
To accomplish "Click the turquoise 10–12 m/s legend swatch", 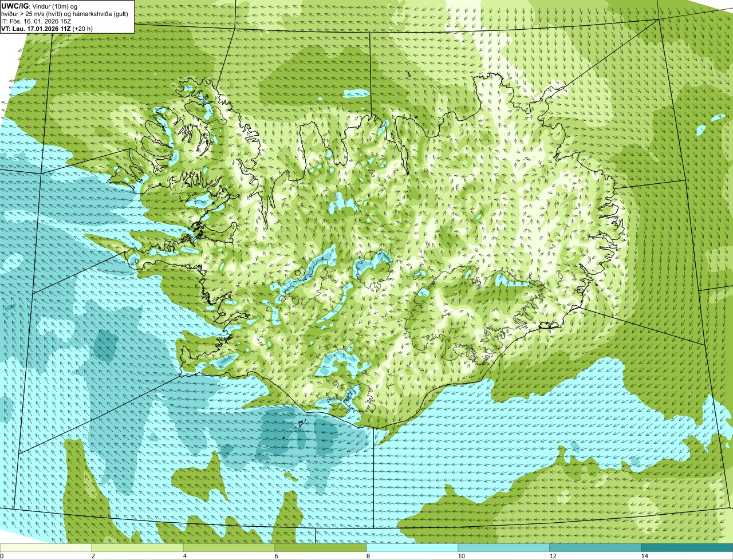I will point(504,547).
